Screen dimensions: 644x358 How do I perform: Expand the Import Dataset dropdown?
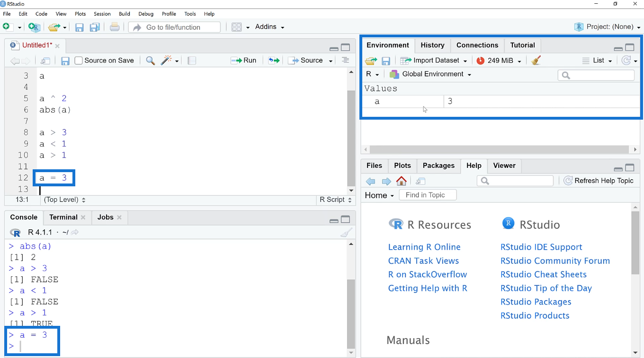[x=434, y=61]
